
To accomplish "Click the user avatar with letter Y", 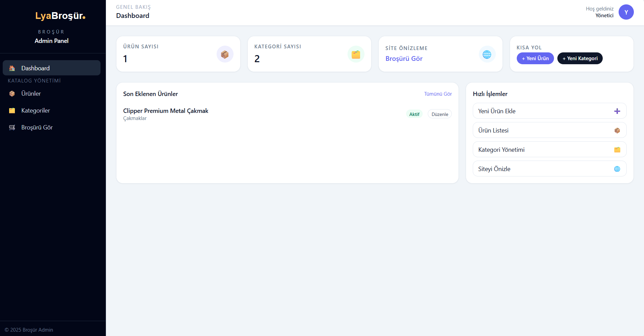I will [626, 12].
